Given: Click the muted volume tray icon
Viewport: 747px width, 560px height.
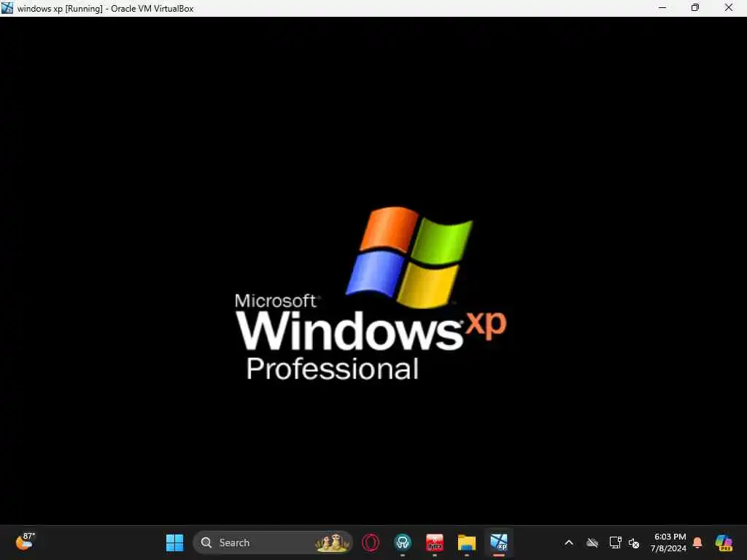Looking at the screenshot, I should (x=634, y=542).
